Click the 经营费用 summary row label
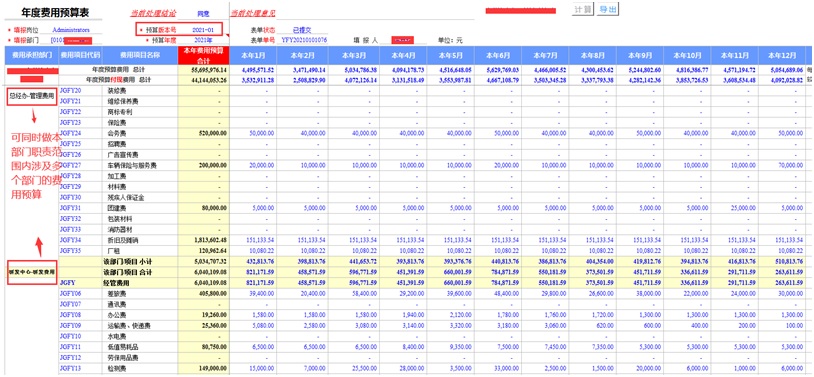 pos(115,282)
